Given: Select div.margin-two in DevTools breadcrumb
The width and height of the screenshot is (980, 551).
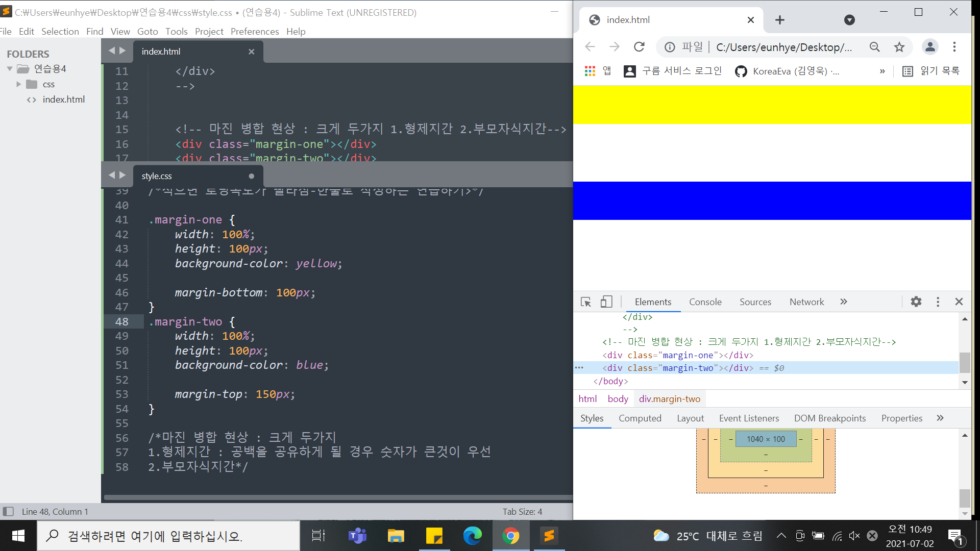Looking at the screenshot, I should 669,399.
